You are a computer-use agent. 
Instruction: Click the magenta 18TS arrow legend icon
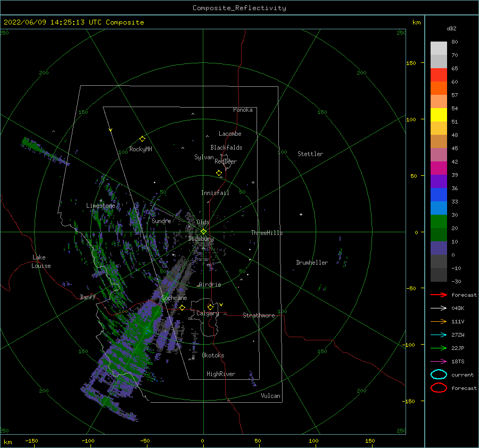(x=439, y=362)
